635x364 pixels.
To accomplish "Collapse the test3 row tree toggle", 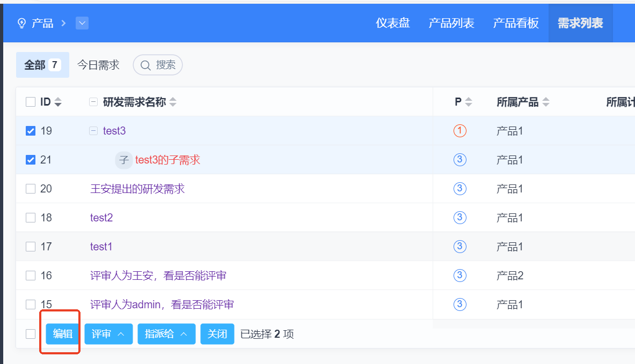I will 93,131.
